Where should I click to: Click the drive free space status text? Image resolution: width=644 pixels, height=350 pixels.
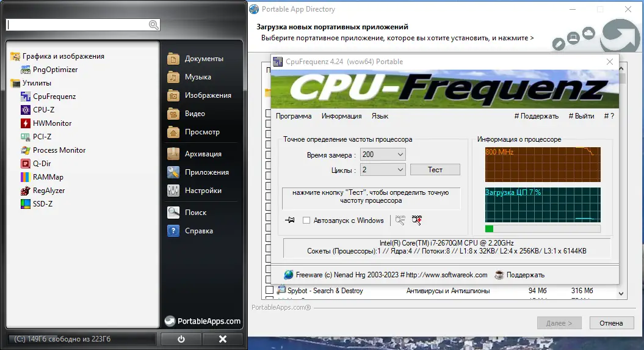point(62,339)
